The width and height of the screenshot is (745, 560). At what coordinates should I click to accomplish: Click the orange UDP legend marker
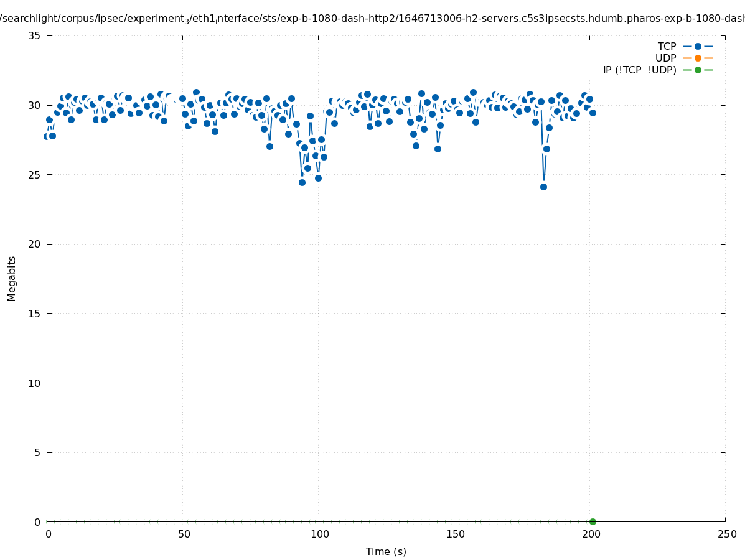click(698, 58)
